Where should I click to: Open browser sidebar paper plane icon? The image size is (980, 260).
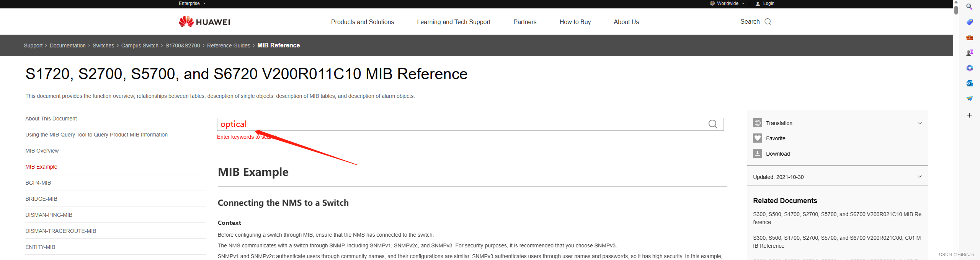pyautogui.click(x=969, y=99)
